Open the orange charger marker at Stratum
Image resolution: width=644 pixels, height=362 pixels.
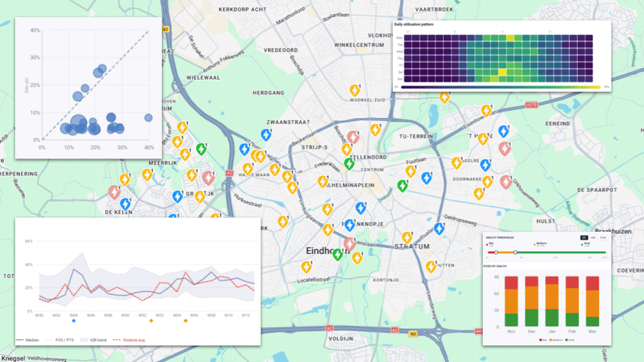click(407, 238)
